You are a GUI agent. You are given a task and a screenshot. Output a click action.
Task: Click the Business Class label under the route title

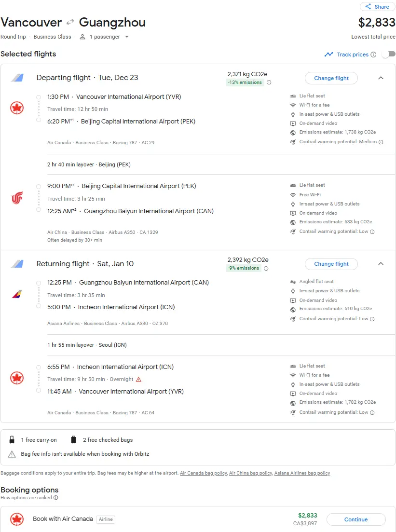click(52, 37)
